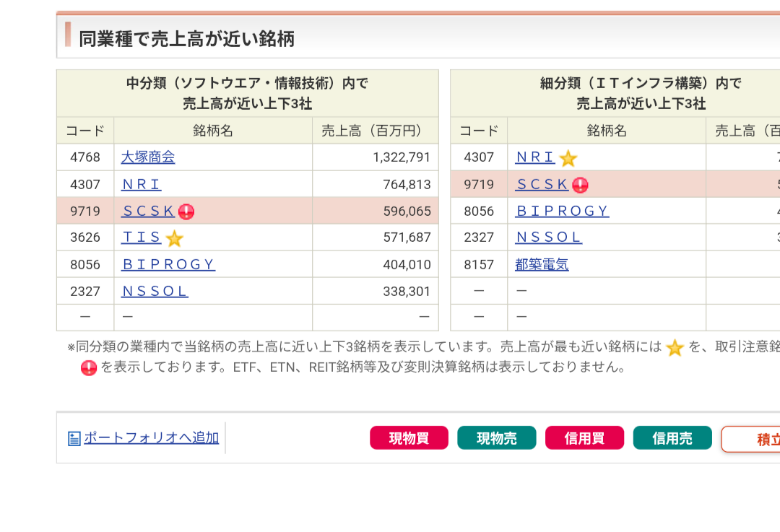Open the NRI link in the left table
Screen dimensions: 780x532
(x=141, y=184)
